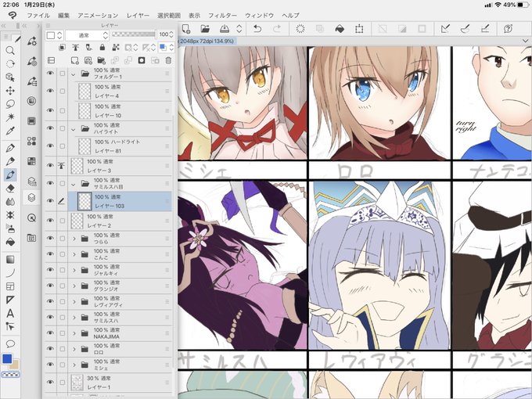
Task: Collapse the サミルスハ目 folder
Action: 74,184
